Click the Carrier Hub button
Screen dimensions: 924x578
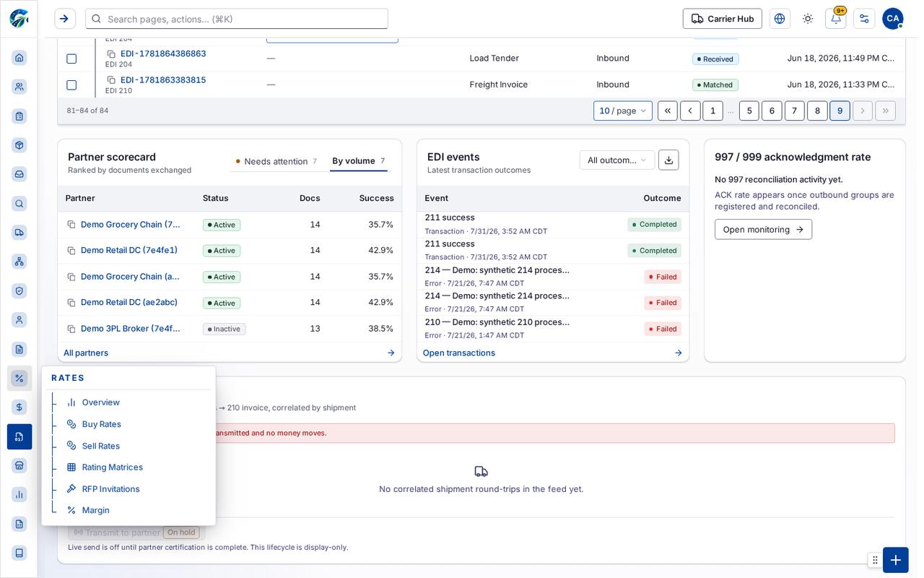(723, 19)
